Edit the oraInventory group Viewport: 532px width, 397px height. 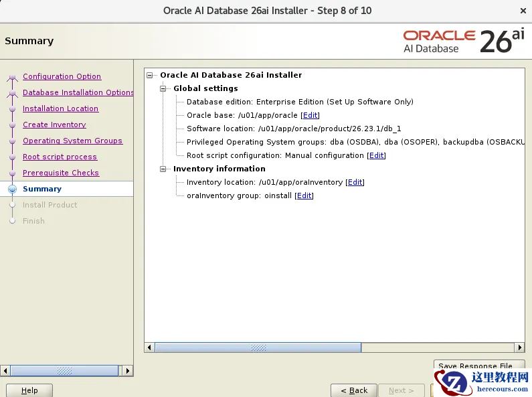[x=304, y=195]
